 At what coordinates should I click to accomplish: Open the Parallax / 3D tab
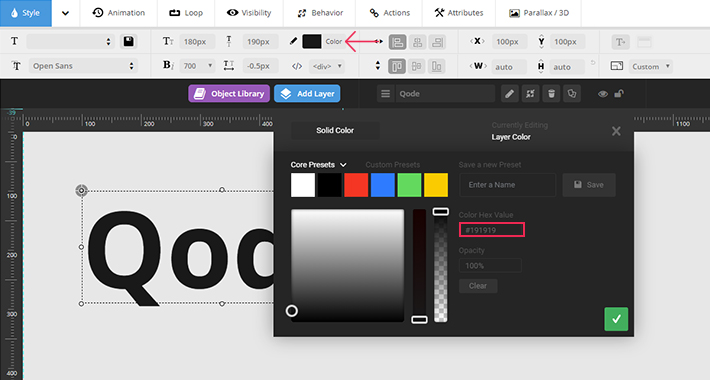(539, 13)
